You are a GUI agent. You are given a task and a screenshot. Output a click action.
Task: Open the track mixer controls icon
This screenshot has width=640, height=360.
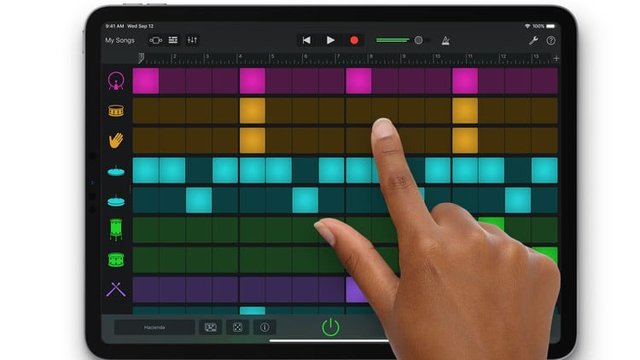(x=192, y=40)
